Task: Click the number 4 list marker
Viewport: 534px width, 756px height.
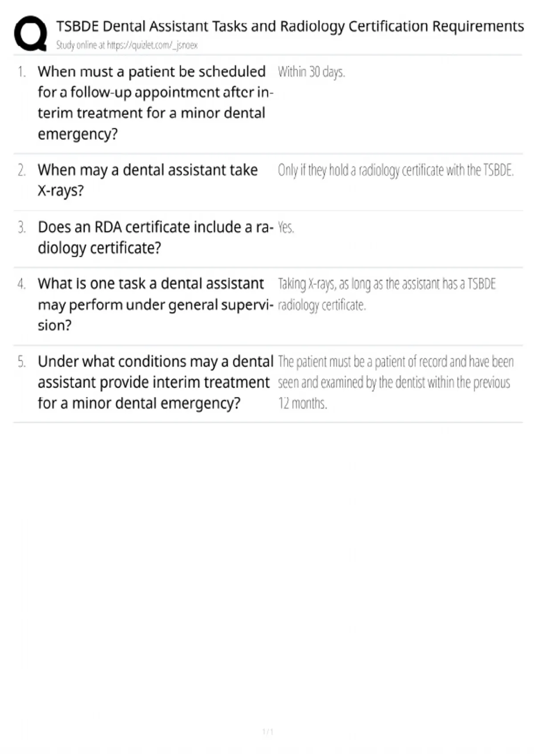Action: coord(22,284)
